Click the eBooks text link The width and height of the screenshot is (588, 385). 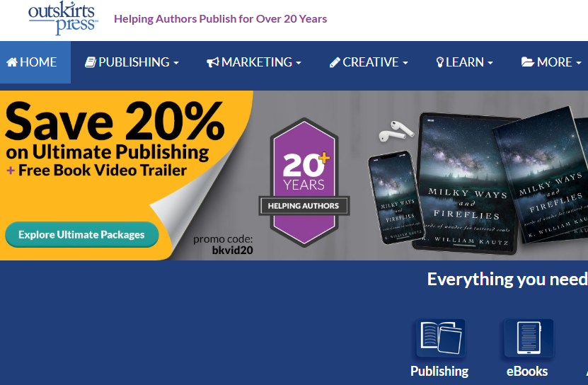tap(527, 371)
